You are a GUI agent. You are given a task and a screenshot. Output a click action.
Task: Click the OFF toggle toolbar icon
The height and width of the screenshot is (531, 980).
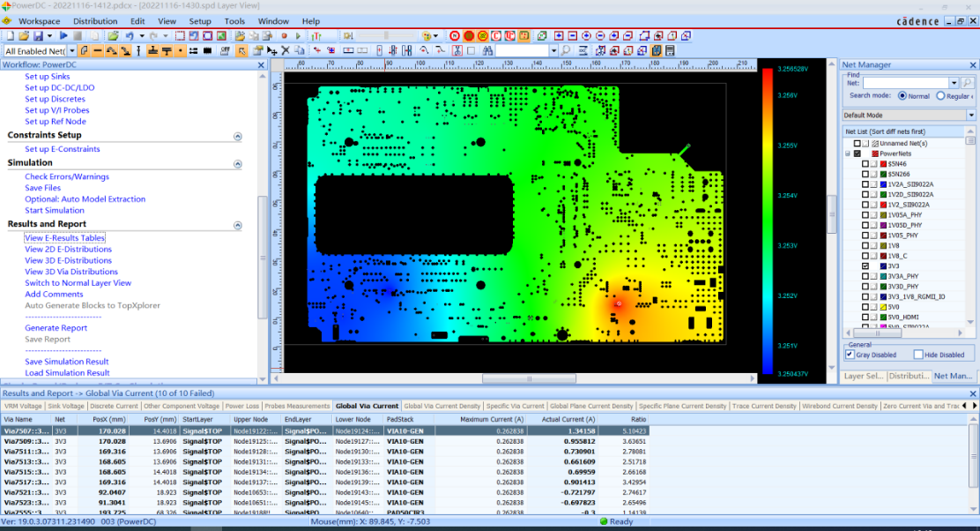(225, 50)
